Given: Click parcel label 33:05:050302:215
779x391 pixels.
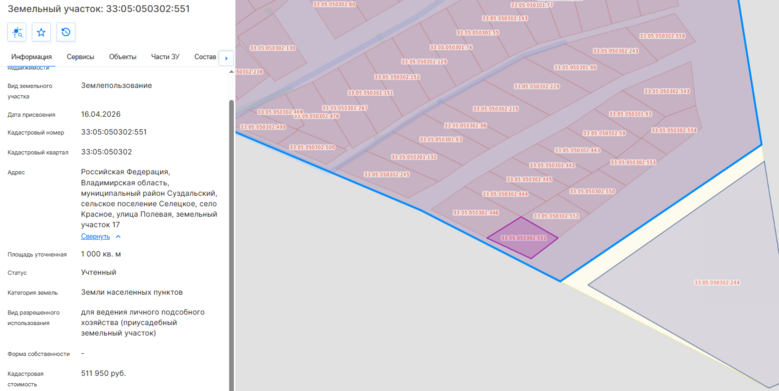Looking at the screenshot, I should (x=496, y=109).
